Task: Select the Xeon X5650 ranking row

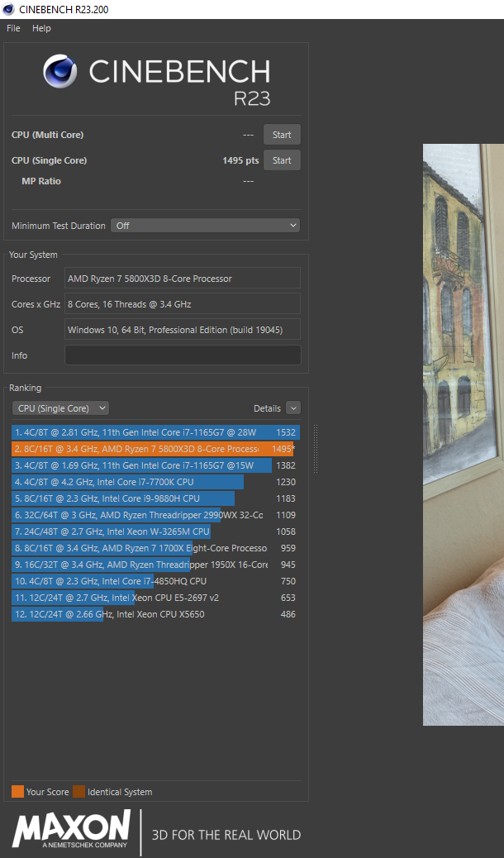Action: coord(155,614)
